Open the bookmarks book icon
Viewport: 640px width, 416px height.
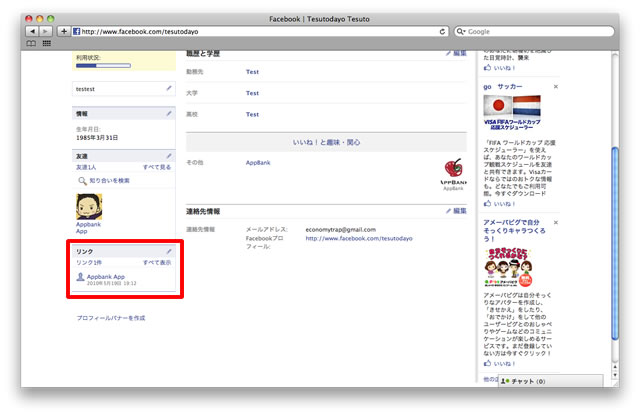coord(31,43)
